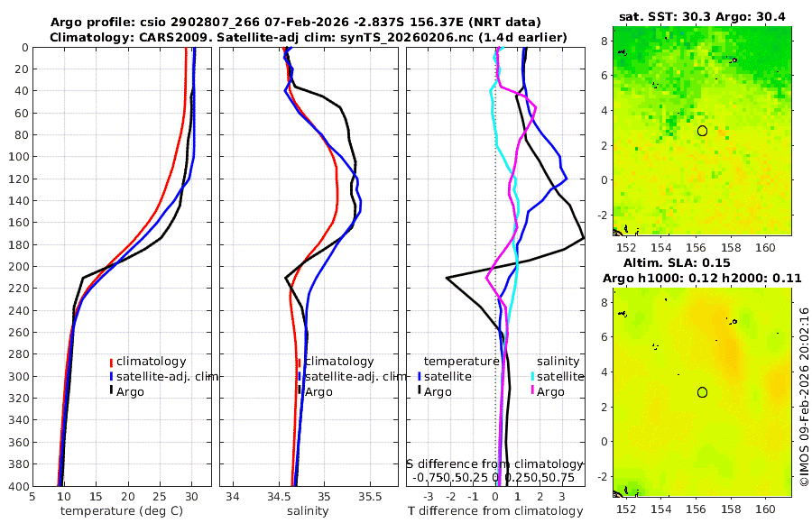Click the float position circle on SST map
This screenshot has height=523, width=812.
[702, 131]
